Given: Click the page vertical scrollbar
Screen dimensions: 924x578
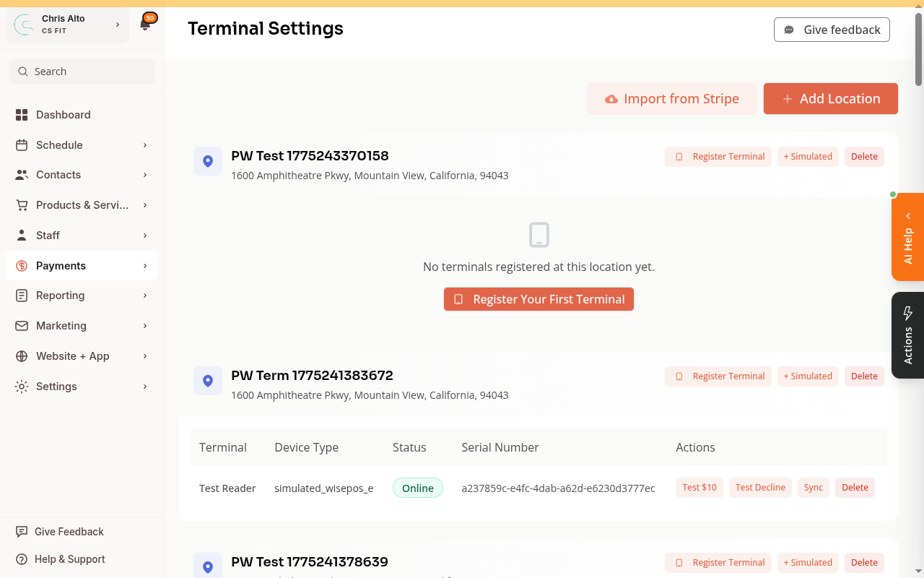Looking at the screenshot, I should pos(919,49).
